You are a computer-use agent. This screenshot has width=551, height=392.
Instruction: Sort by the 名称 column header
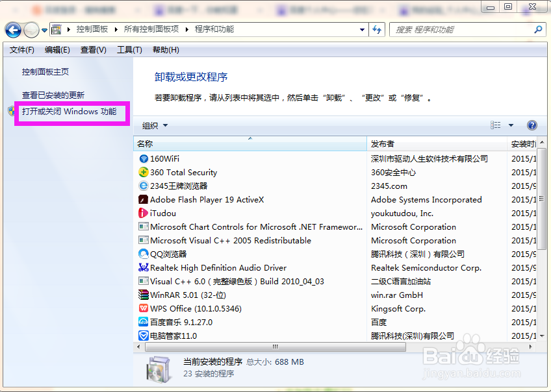[250, 144]
